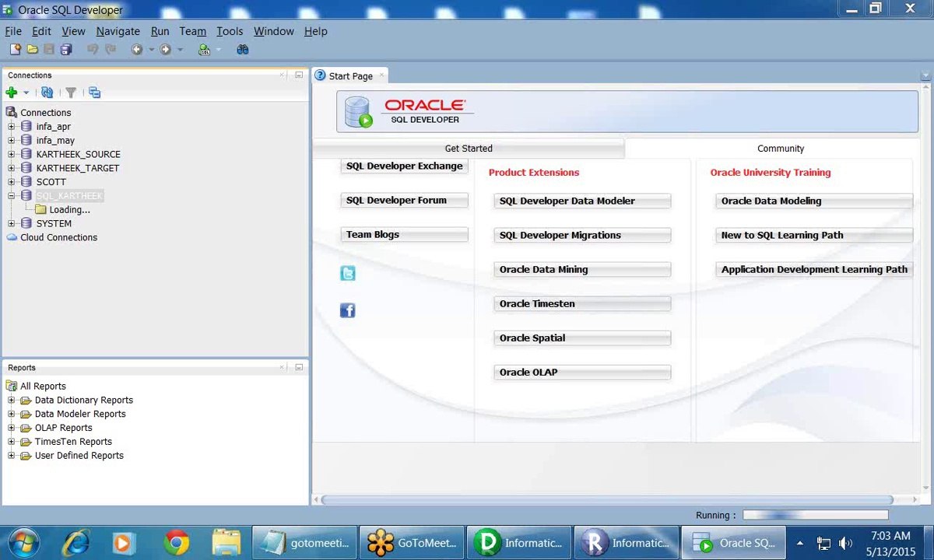Select the Community tab
The height and width of the screenshot is (560, 934).
point(781,149)
